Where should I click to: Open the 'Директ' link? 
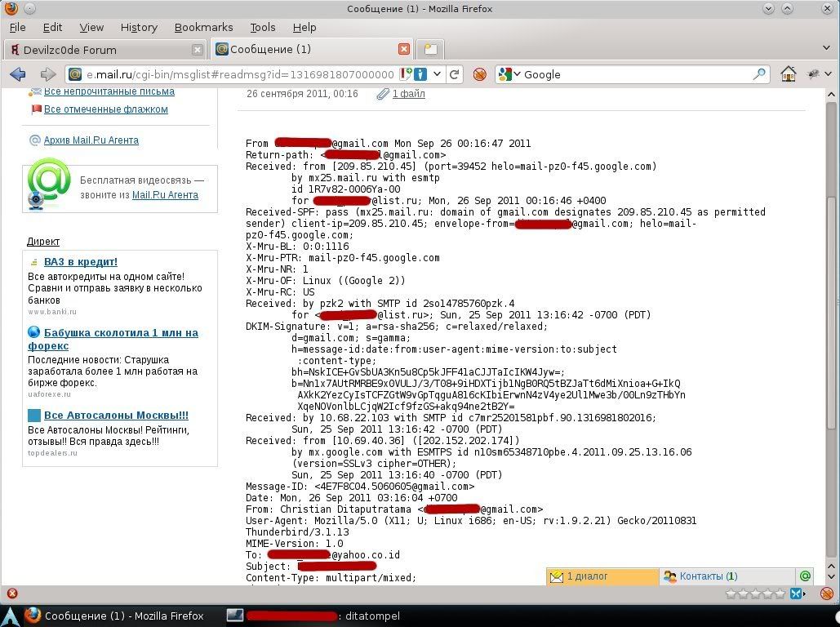coord(42,242)
